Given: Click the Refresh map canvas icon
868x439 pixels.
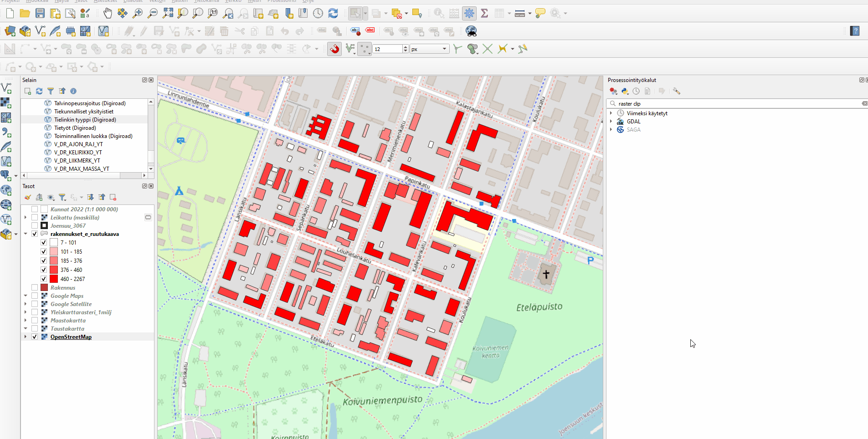Looking at the screenshot, I should point(333,13).
